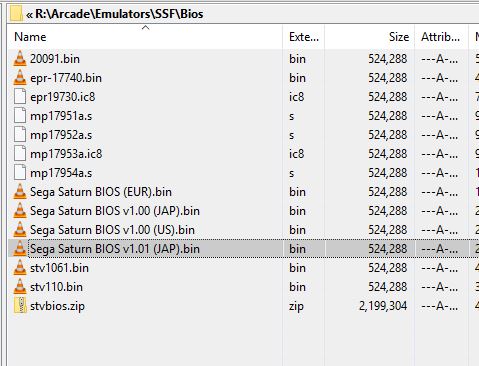Click the VLC icon beside epr-17740.bin

[20, 78]
